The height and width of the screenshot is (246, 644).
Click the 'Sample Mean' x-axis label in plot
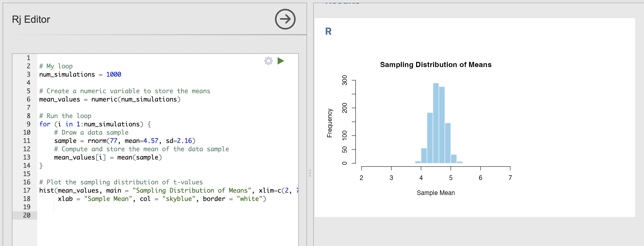tap(436, 193)
